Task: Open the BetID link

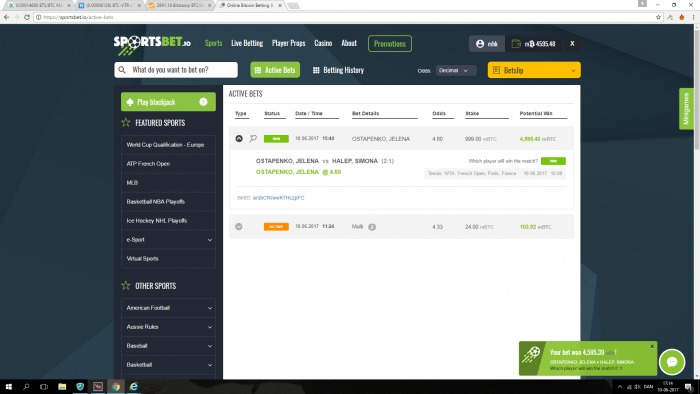Action: pos(279,198)
